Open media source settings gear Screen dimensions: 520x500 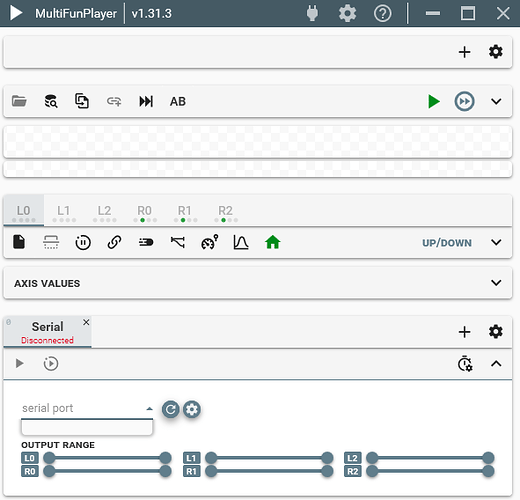point(496,52)
